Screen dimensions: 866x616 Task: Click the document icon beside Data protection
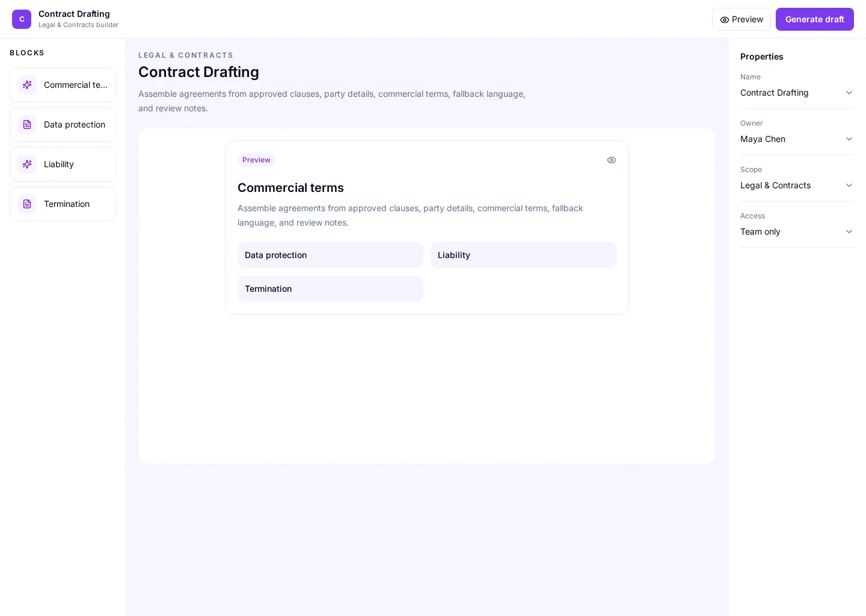coord(27,125)
